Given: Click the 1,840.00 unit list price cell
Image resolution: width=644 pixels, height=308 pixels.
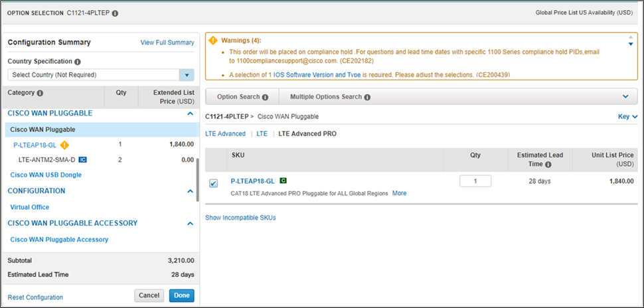Looking at the screenshot, I should (x=621, y=181).
